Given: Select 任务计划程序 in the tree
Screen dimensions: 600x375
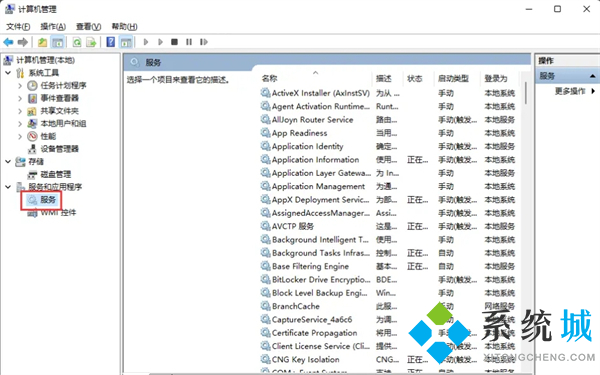Looking at the screenshot, I should pos(64,85).
